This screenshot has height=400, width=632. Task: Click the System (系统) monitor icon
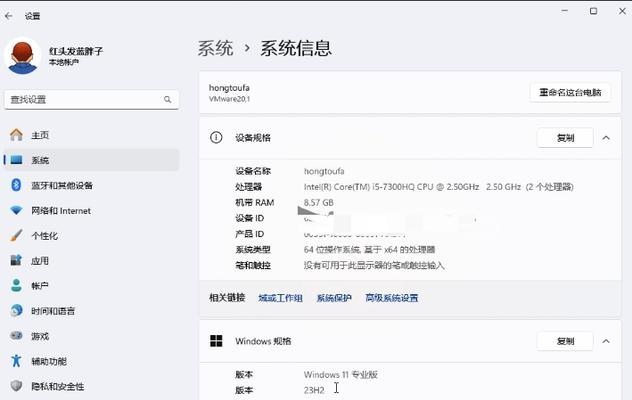tap(16, 160)
